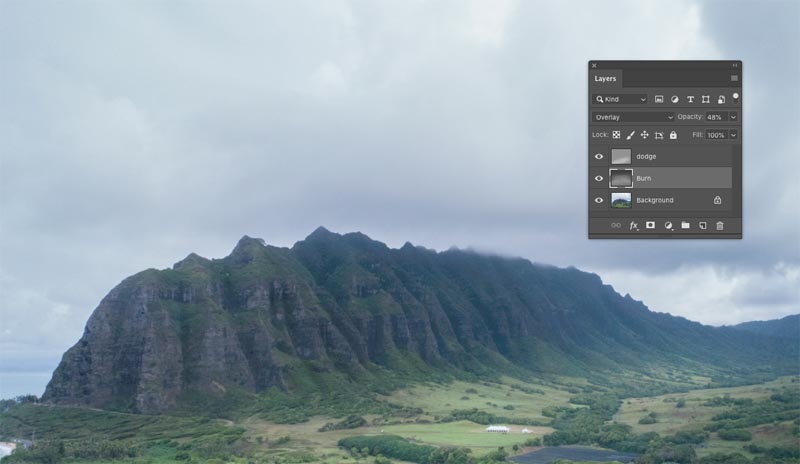Hide the dodge layer
The width and height of the screenshot is (800, 464).
(x=599, y=157)
